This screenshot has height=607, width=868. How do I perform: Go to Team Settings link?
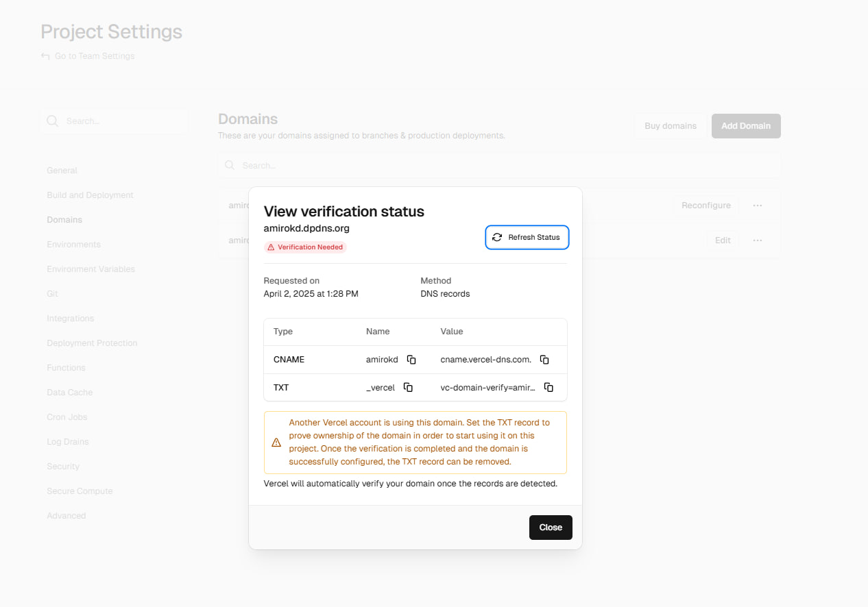coord(94,56)
